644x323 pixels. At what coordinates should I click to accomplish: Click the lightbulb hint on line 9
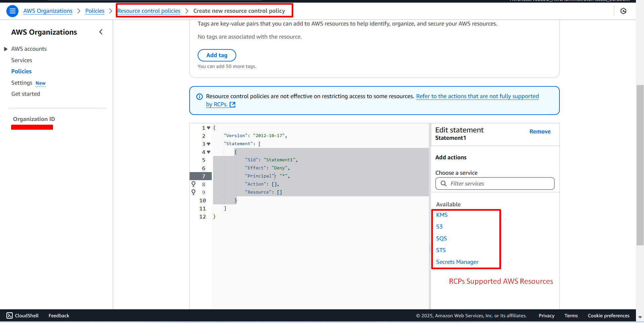(193, 192)
